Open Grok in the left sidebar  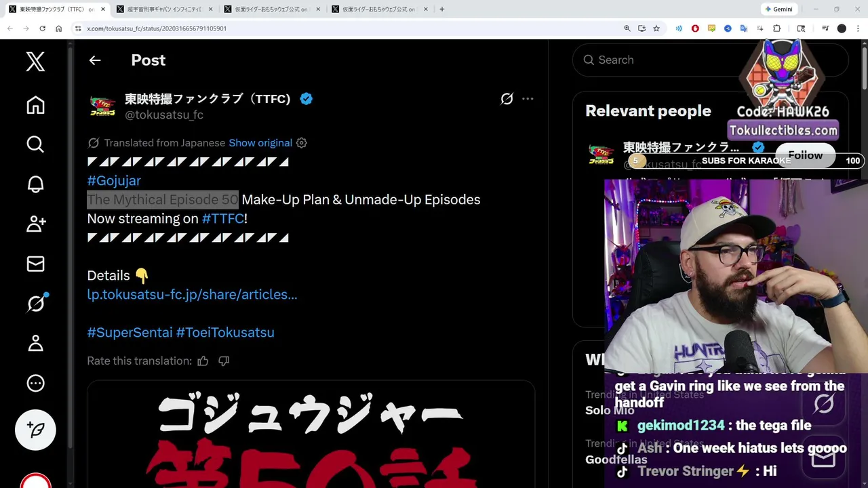(x=35, y=304)
